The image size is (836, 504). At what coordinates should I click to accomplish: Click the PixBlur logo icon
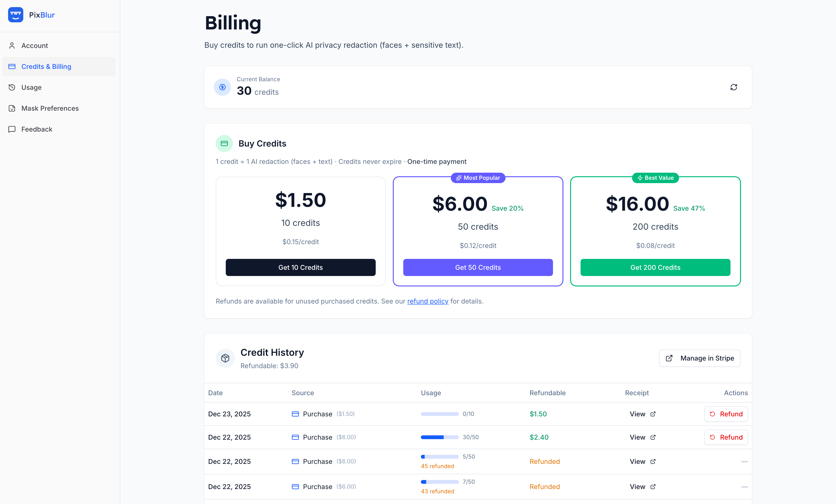(16, 14)
